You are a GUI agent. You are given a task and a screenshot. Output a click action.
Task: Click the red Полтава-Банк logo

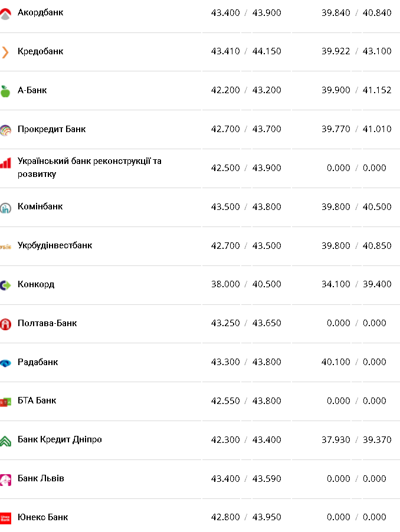(x=5, y=324)
